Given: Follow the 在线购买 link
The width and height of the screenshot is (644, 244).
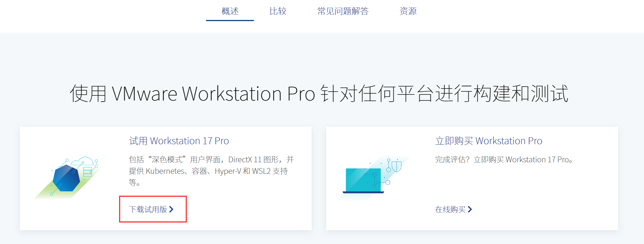Looking at the screenshot, I should point(450,209).
